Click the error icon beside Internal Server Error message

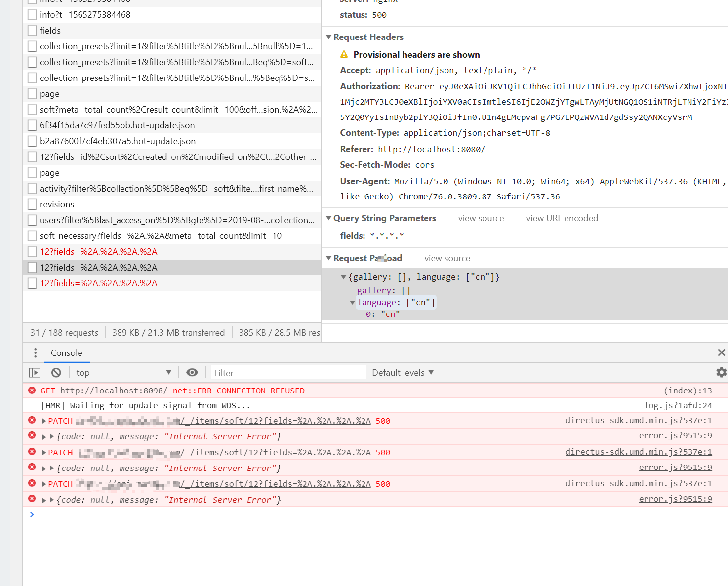tap(32, 436)
